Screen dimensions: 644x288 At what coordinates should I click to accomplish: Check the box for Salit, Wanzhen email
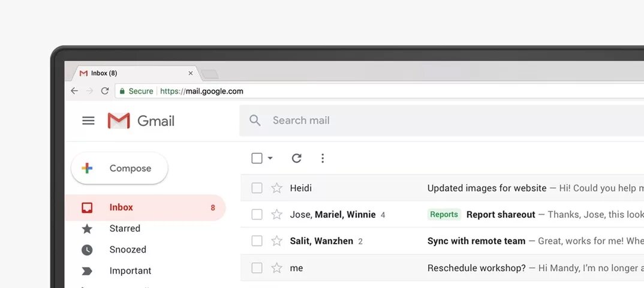(257, 241)
